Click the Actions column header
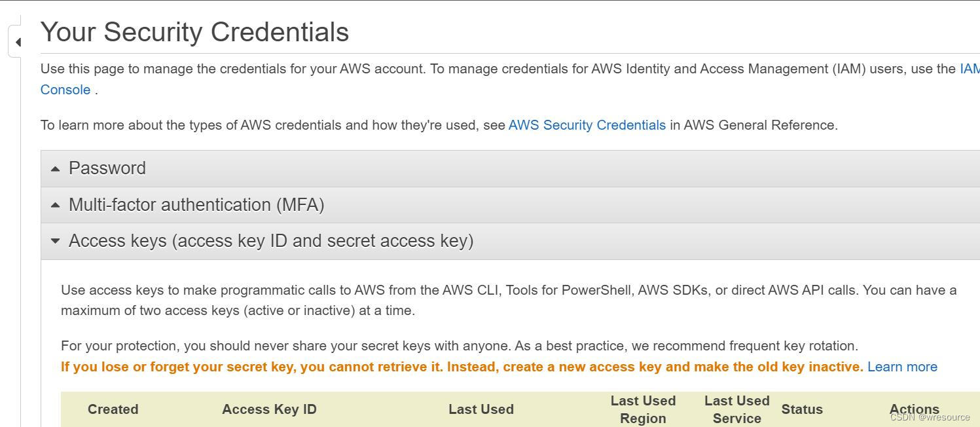 pyautogui.click(x=914, y=409)
